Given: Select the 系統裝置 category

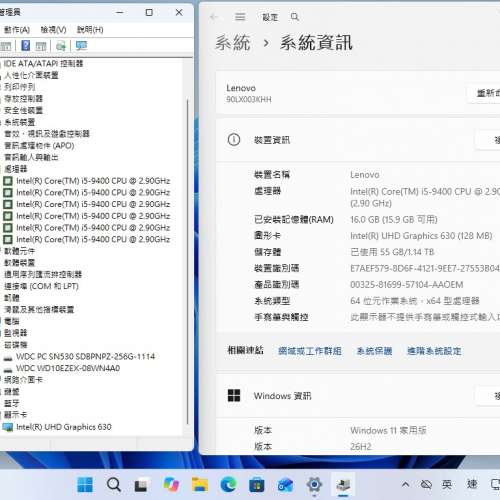Looking at the screenshot, I should [20, 122].
